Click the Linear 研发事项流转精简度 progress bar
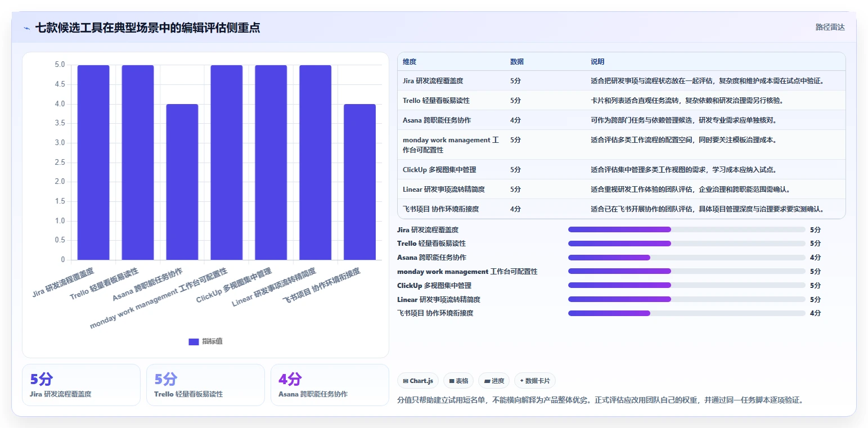Screen dimensions: 868x428 687,299
